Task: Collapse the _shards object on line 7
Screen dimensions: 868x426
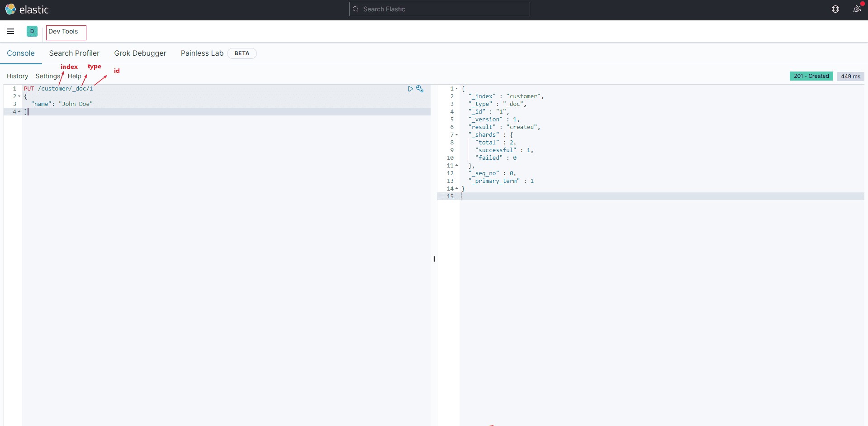Action: point(456,135)
